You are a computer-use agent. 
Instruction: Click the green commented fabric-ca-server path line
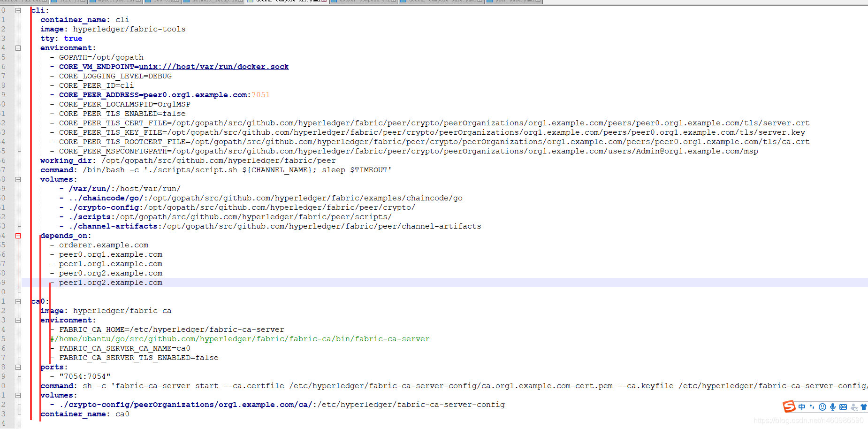click(x=240, y=339)
